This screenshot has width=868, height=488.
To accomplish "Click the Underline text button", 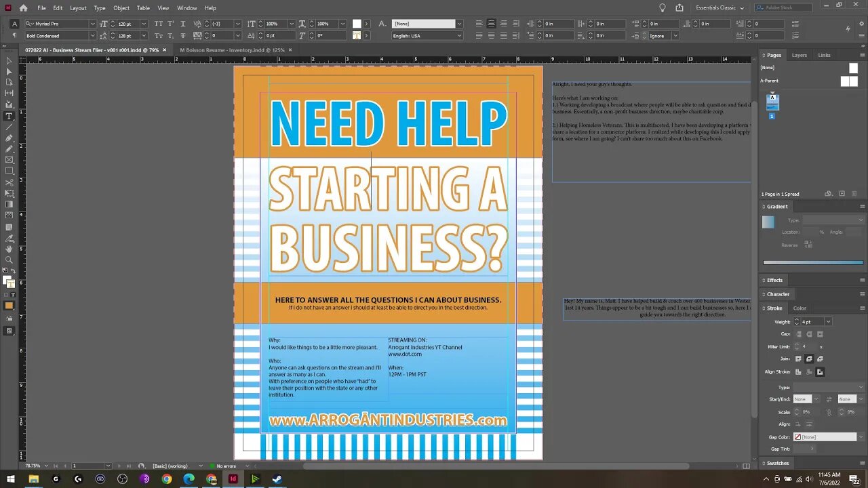I will point(183,24).
